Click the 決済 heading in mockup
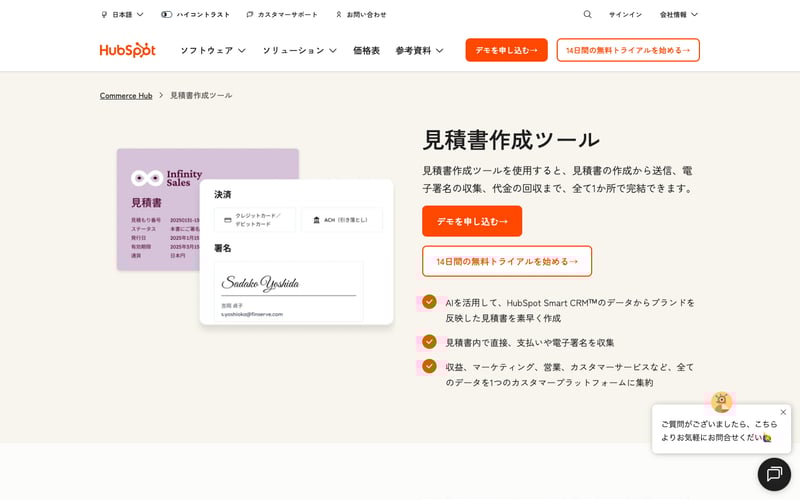 [223, 194]
